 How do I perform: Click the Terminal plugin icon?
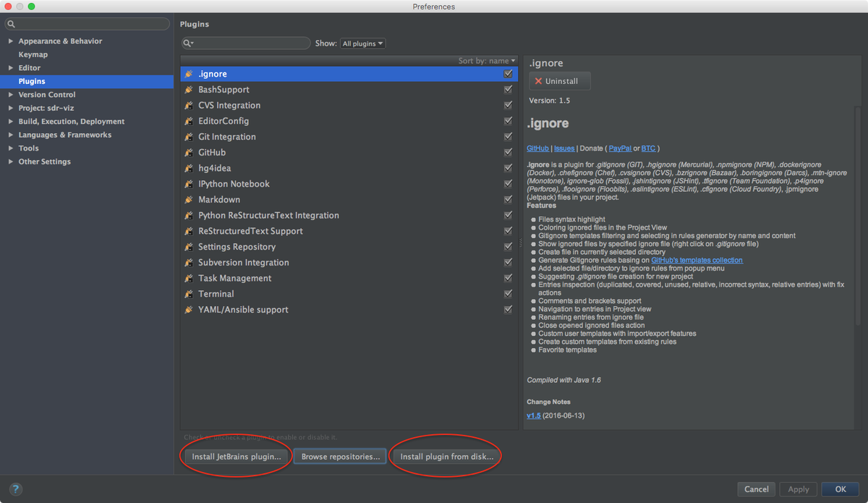coord(189,294)
